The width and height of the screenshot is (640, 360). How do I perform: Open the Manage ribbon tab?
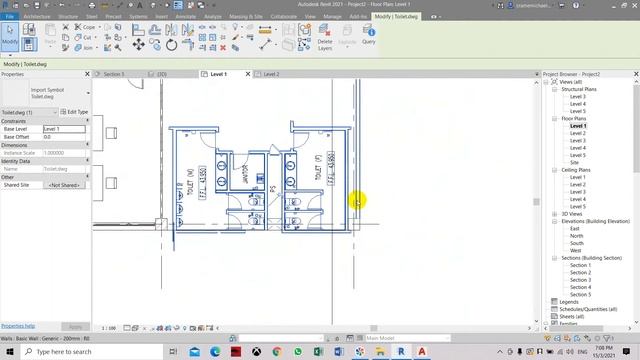pyautogui.click(x=332, y=16)
